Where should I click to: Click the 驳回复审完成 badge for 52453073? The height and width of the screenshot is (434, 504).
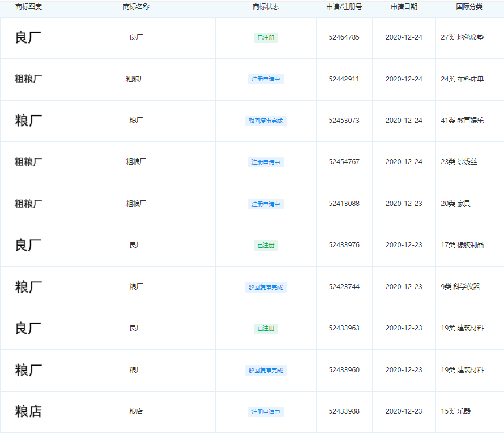pyautogui.click(x=266, y=121)
